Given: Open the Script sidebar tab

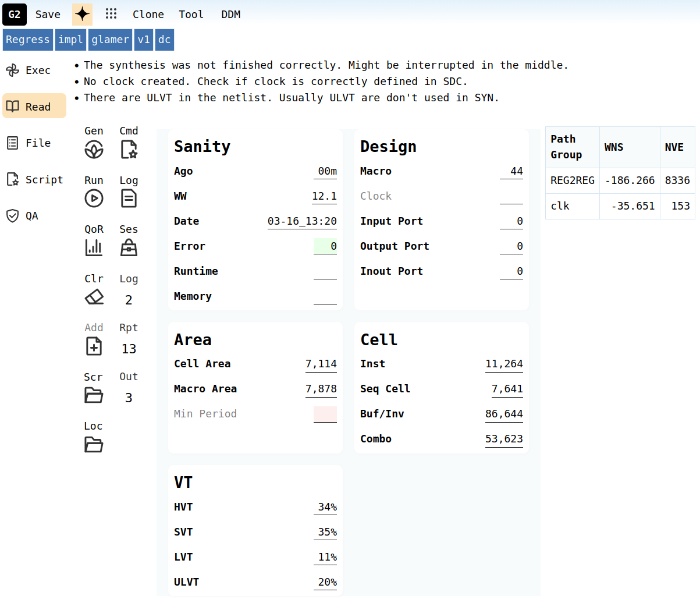Looking at the screenshot, I should (x=34, y=180).
